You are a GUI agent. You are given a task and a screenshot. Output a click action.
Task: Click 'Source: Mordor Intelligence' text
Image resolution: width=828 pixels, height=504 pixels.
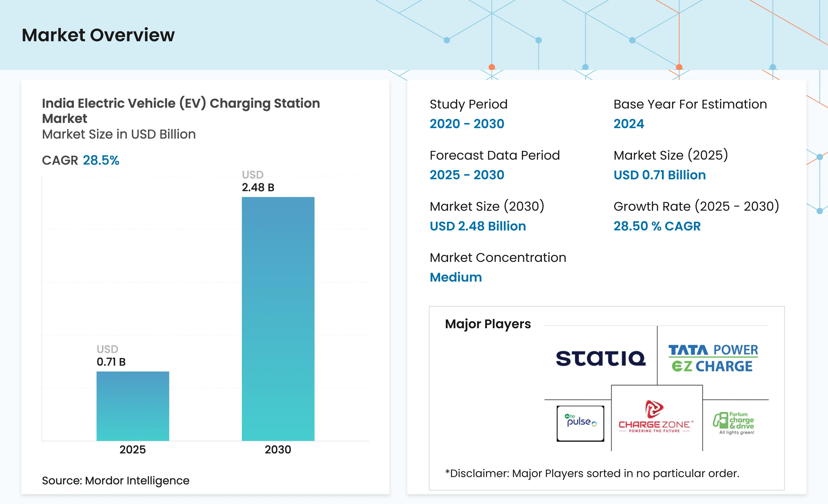pyautogui.click(x=115, y=480)
